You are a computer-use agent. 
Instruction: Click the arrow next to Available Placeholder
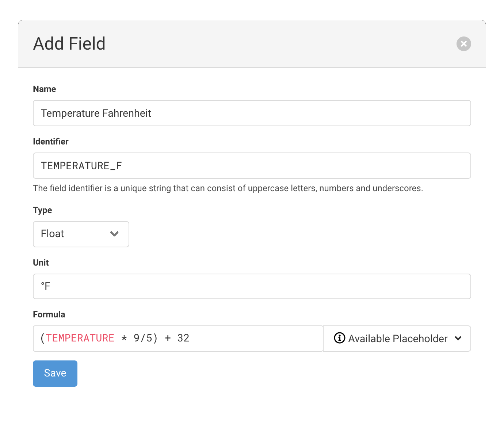(458, 339)
